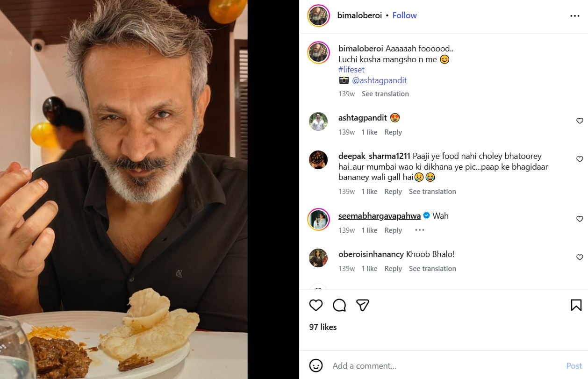Image resolution: width=588 pixels, height=379 pixels.
Task: Open comment options next to seemabhargavapahwa's Reply
Action: click(x=419, y=230)
